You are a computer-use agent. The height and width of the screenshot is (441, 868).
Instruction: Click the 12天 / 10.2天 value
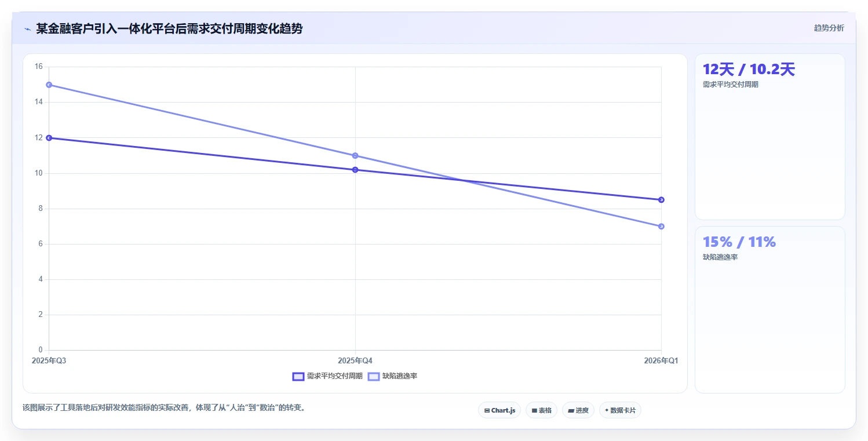click(749, 70)
